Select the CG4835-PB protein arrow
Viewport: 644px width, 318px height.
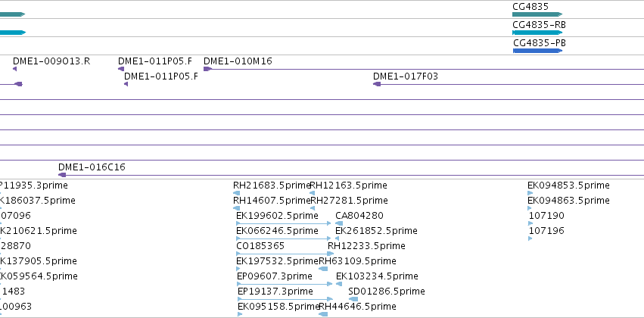point(537,51)
